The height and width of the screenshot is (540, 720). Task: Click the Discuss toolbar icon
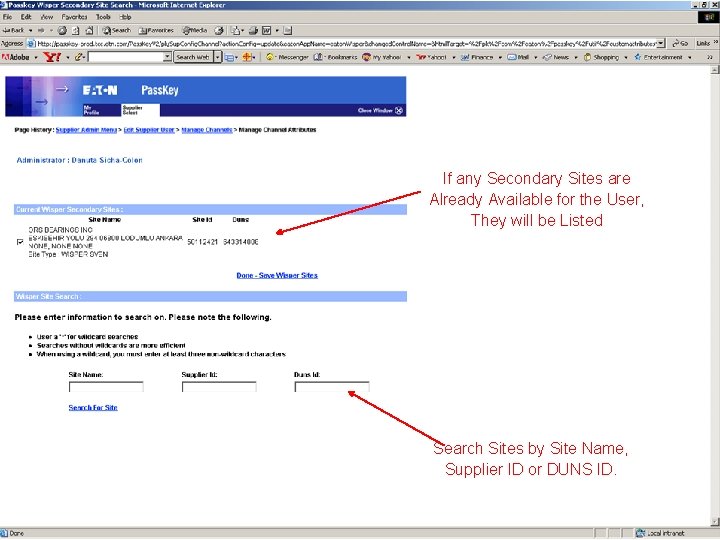click(287, 30)
